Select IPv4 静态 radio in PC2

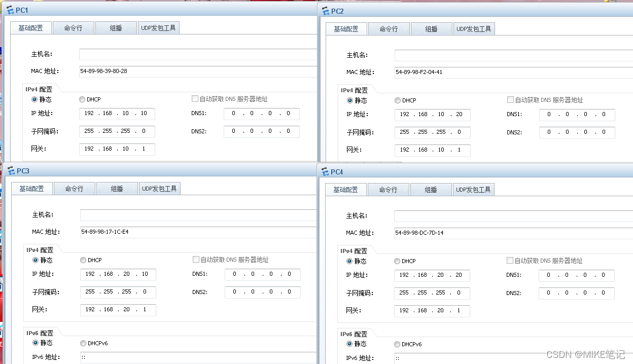click(x=350, y=100)
